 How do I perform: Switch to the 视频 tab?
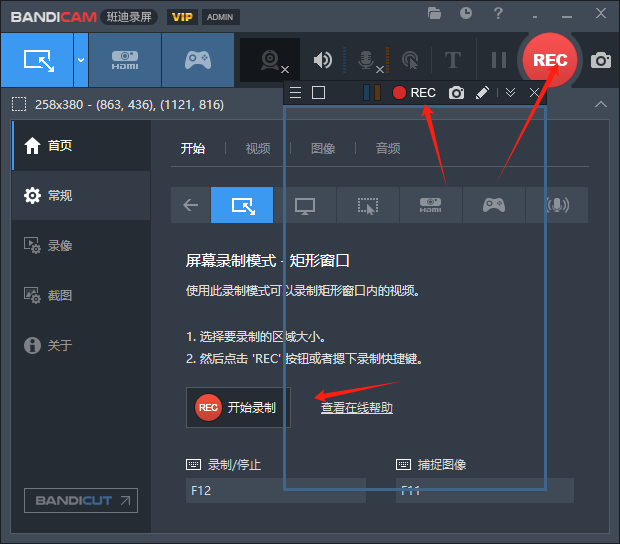point(258,149)
